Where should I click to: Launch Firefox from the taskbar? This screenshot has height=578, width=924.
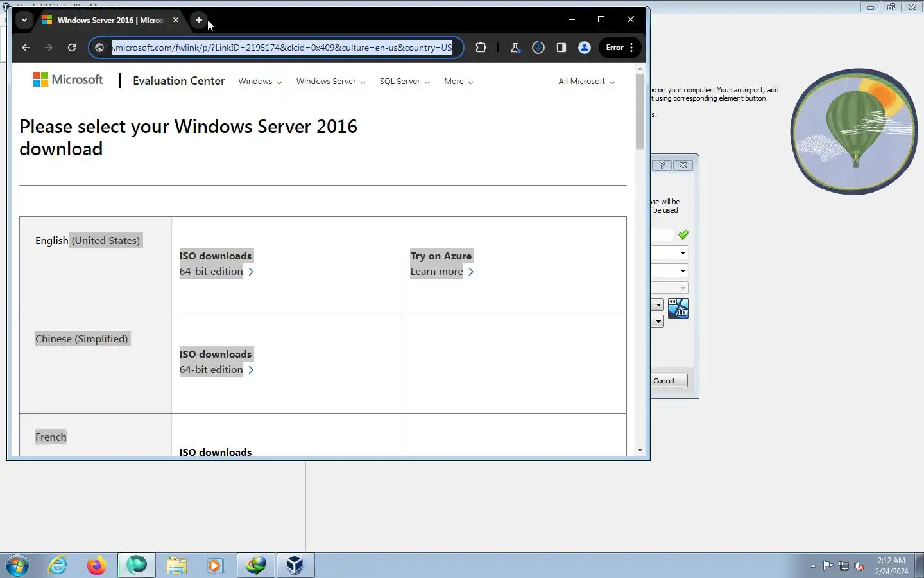(x=97, y=566)
